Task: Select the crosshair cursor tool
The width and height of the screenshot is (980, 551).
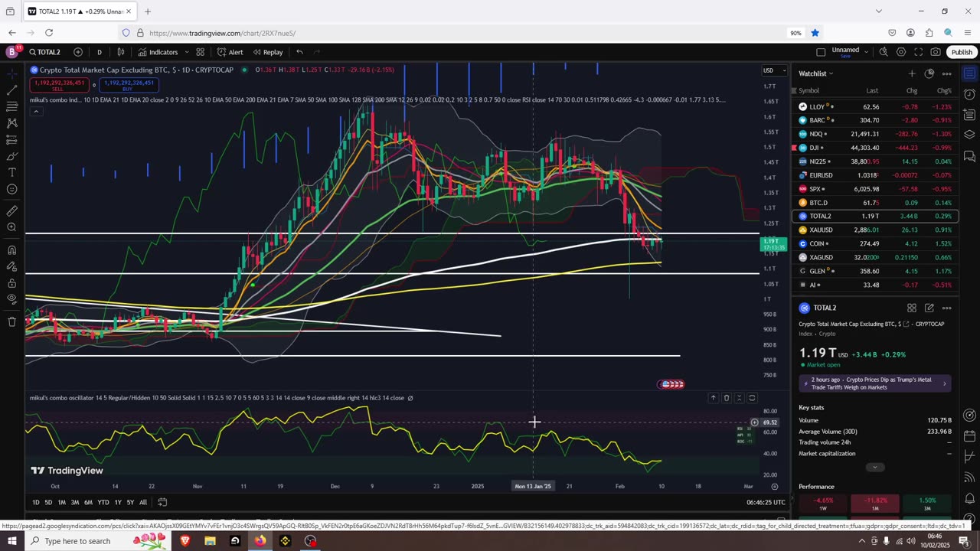Action: [x=11, y=73]
